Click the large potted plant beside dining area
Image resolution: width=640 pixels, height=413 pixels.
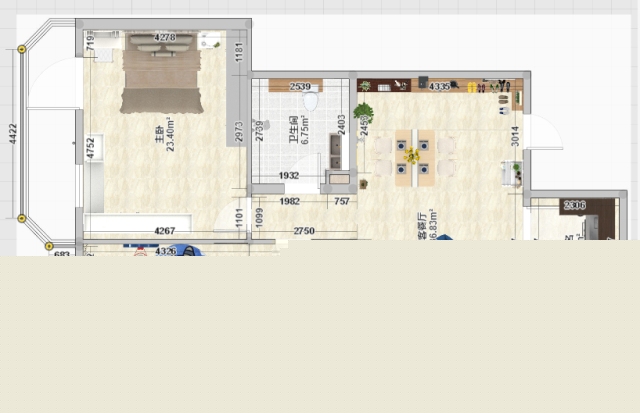pyautogui.click(x=364, y=112)
